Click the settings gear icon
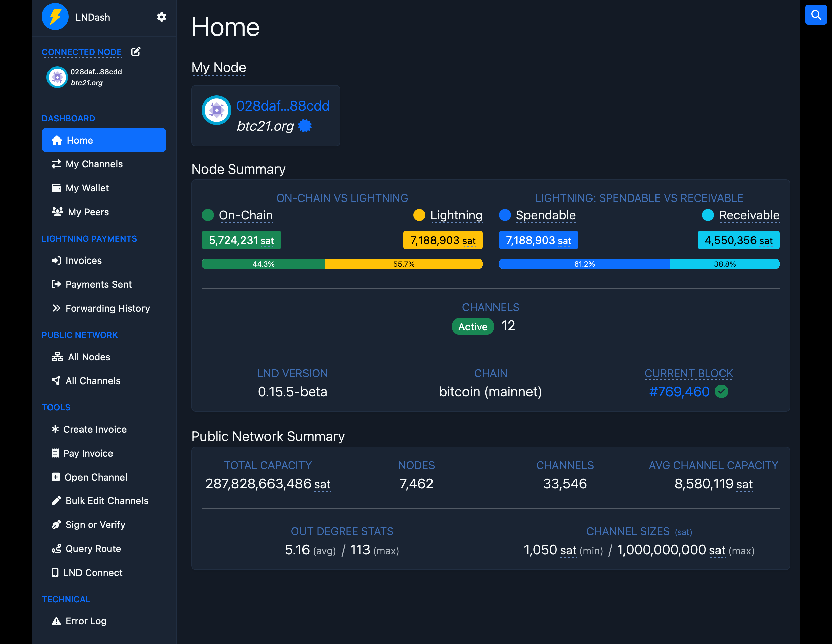This screenshot has width=832, height=644. pos(162,17)
